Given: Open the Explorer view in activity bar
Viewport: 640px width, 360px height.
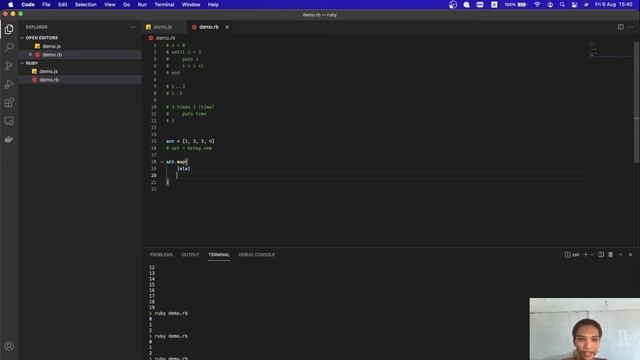Looking at the screenshot, I should pos(9,29).
